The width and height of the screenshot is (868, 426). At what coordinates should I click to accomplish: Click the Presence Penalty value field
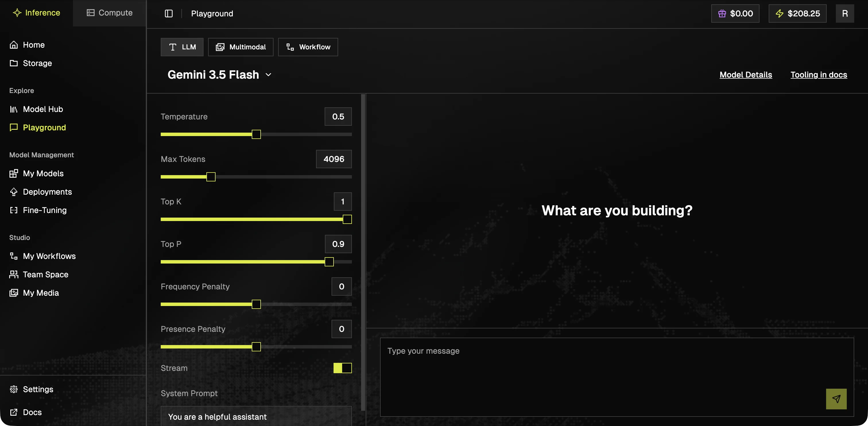pyautogui.click(x=341, y=329)
